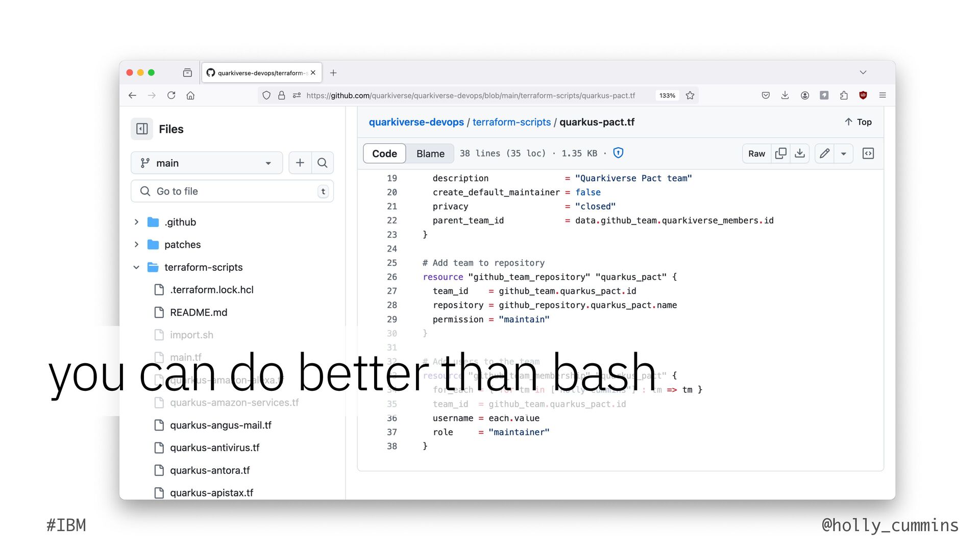Download the raw file icon
Viewport: 980px width, 551px height.
(x=800, y=154)
